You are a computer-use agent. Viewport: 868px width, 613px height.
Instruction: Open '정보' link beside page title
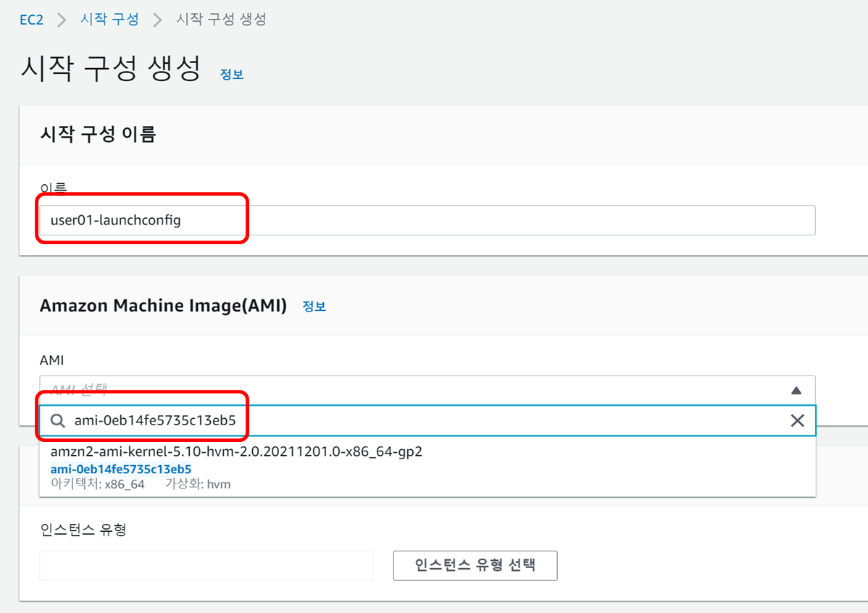point(232,75)
